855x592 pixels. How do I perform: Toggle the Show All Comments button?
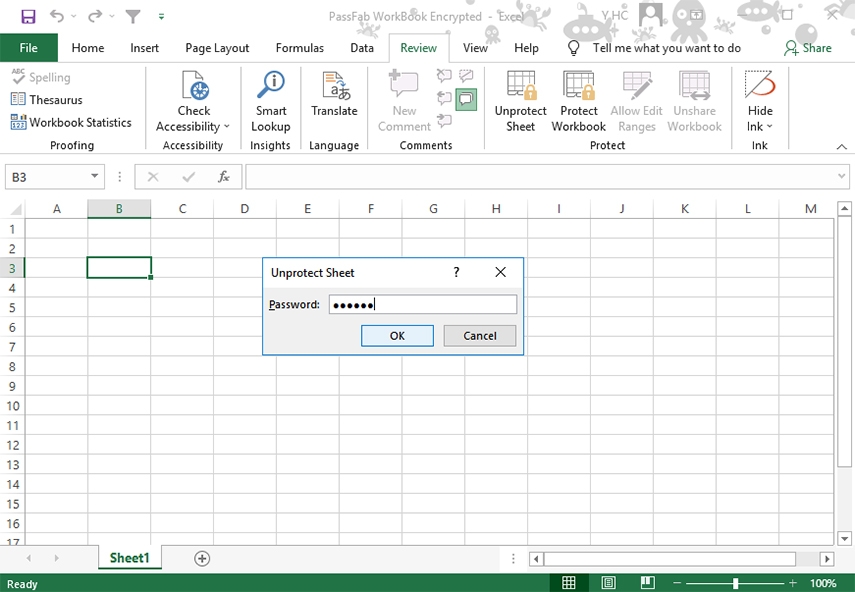[466, 99]
